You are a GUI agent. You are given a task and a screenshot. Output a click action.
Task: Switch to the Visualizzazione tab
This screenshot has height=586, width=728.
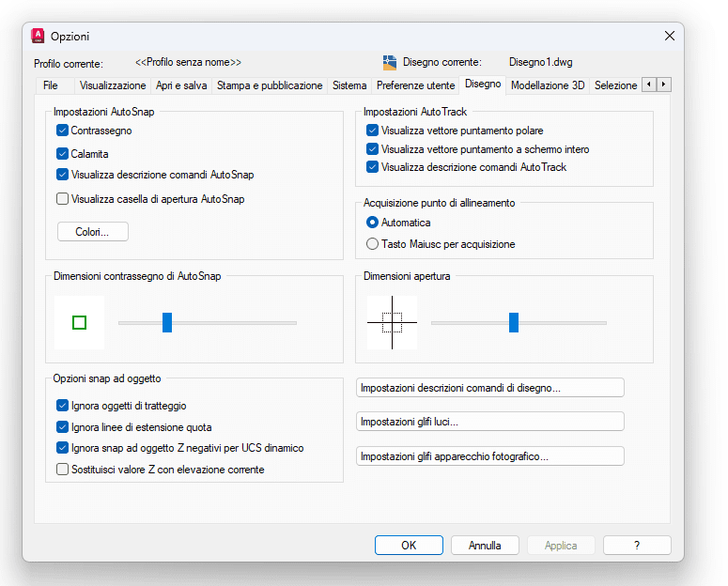tap(113, 85)
